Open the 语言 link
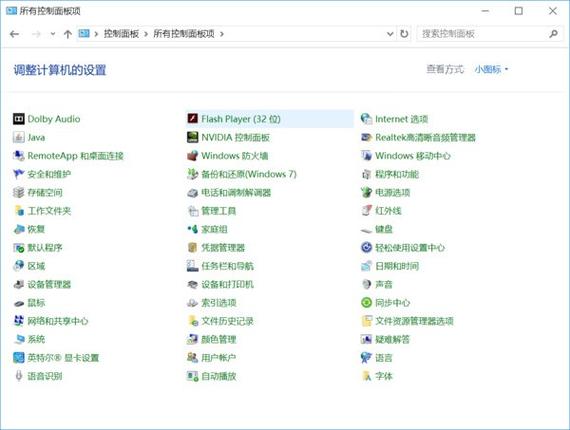Viewport: 570px width, 430px height. [x=384, y=358]
